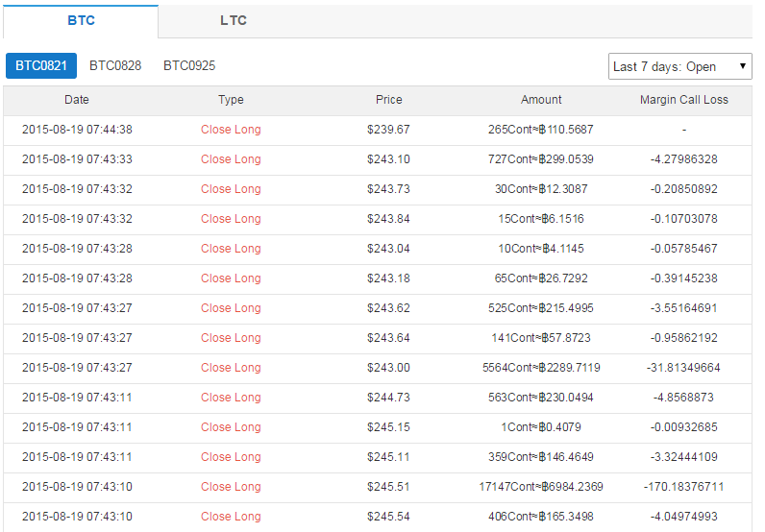Click amount 1Cont≈฿0.4079
Viewport: 765px width, 532px height.
pos(541,427)
